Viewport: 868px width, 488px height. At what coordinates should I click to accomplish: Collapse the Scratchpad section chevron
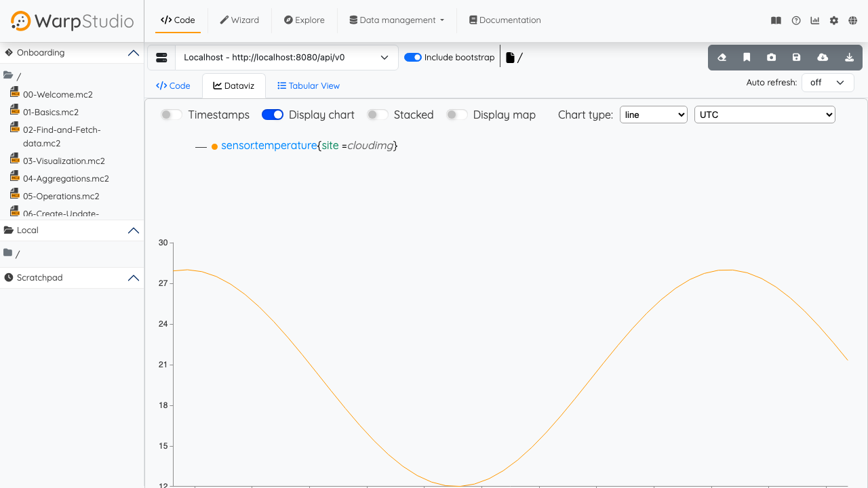point(134,278)
